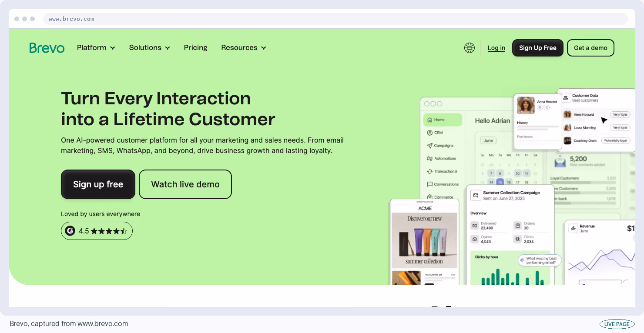The image size is (644, 333).
Task: Open the Pricing page
Action: tap(196, 48)
